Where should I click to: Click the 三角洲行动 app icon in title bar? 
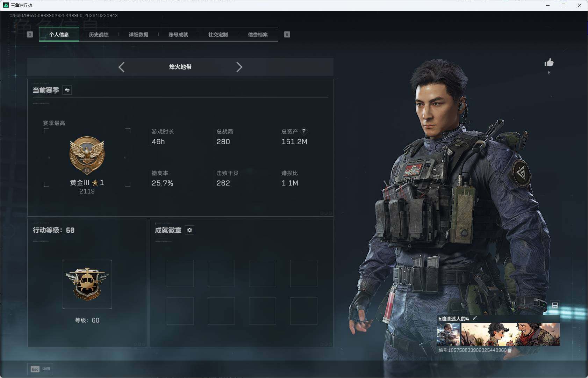[x=6, y=5]
